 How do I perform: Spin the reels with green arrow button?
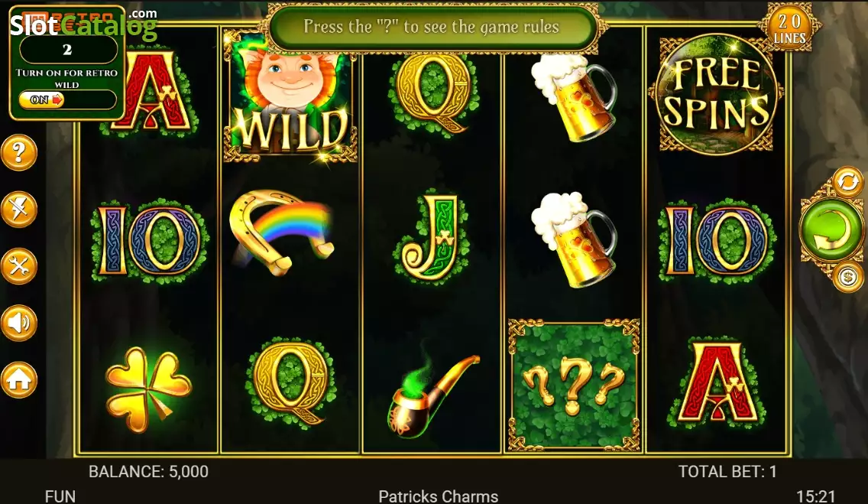click(x=831, y=229)
